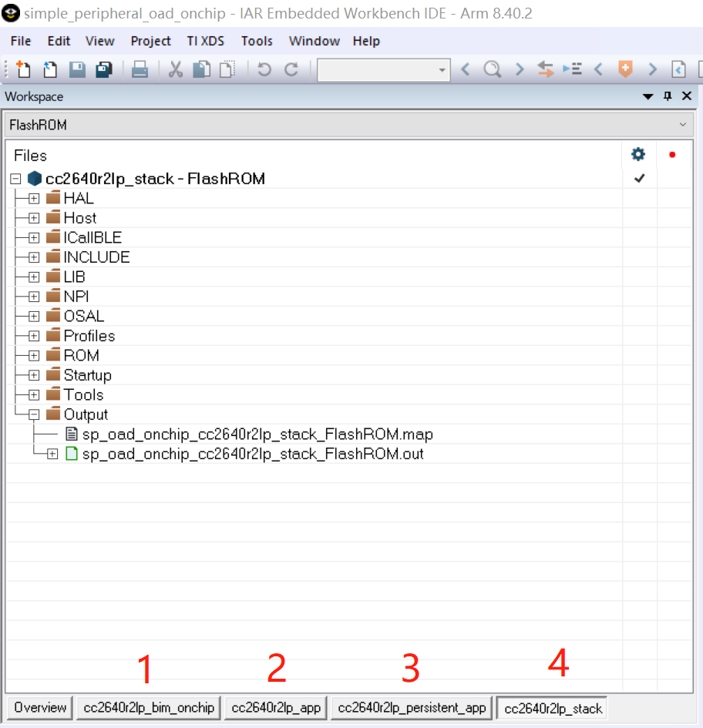703x728 pixels.
Task: Click the Open file toolbar icon
Action: pyautogui.click(x=49, y=69)
